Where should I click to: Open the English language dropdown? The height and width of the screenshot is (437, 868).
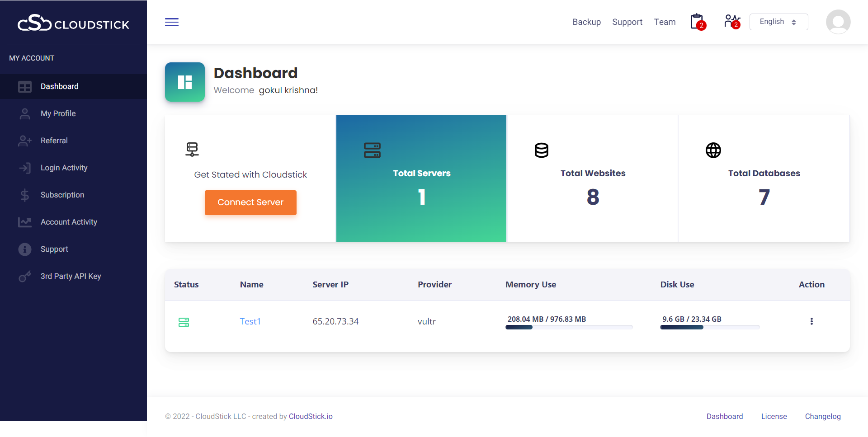coord(778,22)
